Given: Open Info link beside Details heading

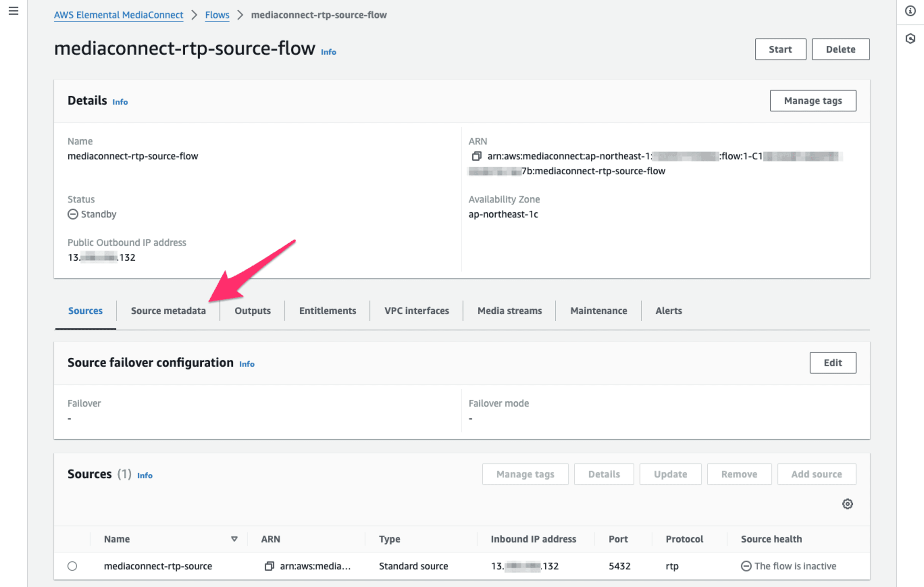Looking at the screenshot, I should (x=120, y=102).
